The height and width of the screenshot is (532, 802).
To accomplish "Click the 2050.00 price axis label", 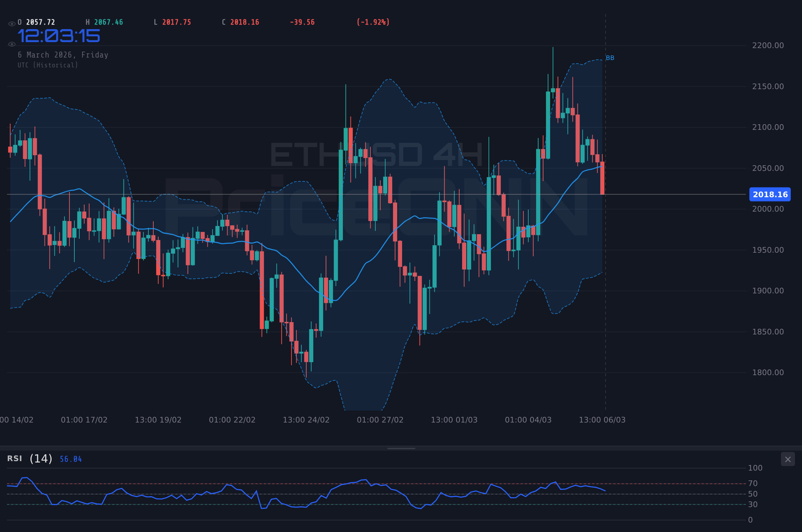I will (768, 168).
